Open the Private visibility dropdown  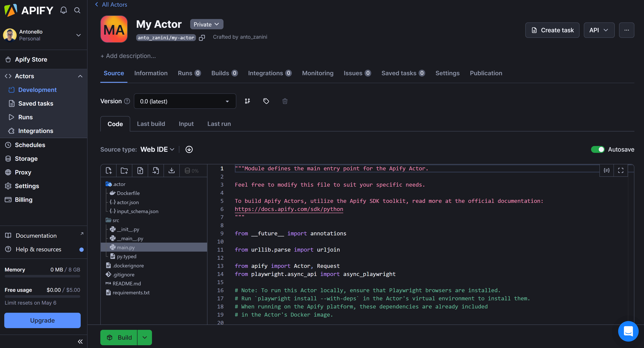206,24
